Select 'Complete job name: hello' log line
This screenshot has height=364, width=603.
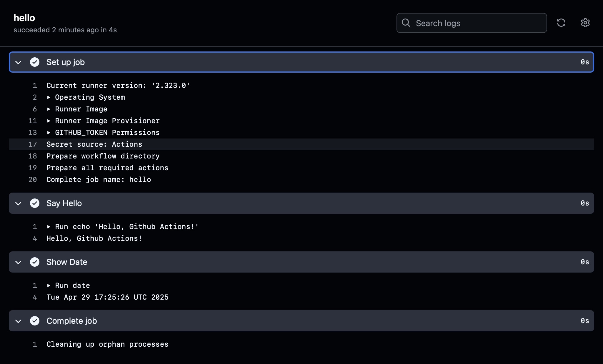[x=99, y=180]
